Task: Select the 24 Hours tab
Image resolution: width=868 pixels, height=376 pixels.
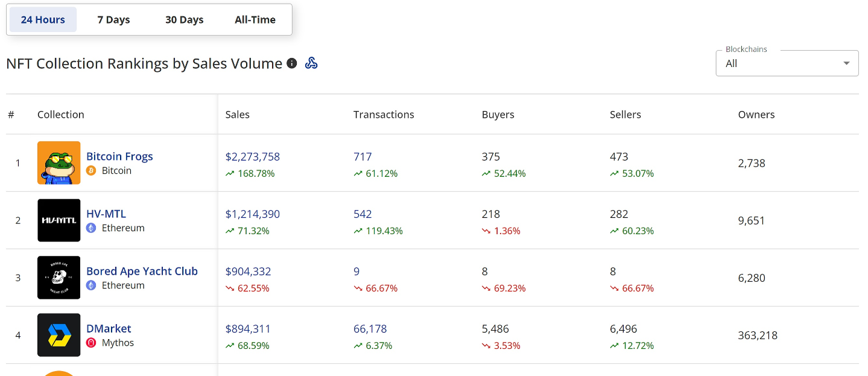Action: tap(43, 19)
